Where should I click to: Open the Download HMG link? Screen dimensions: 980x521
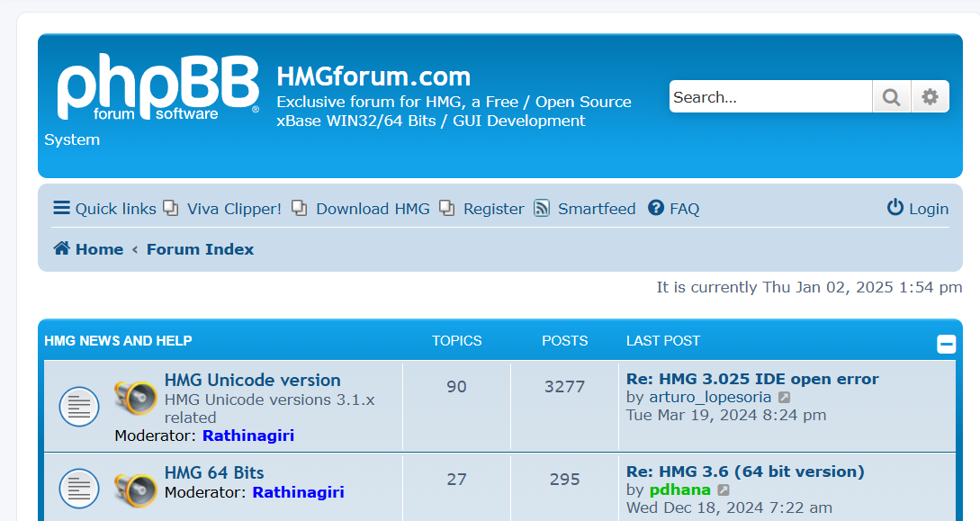coord(373,209)
